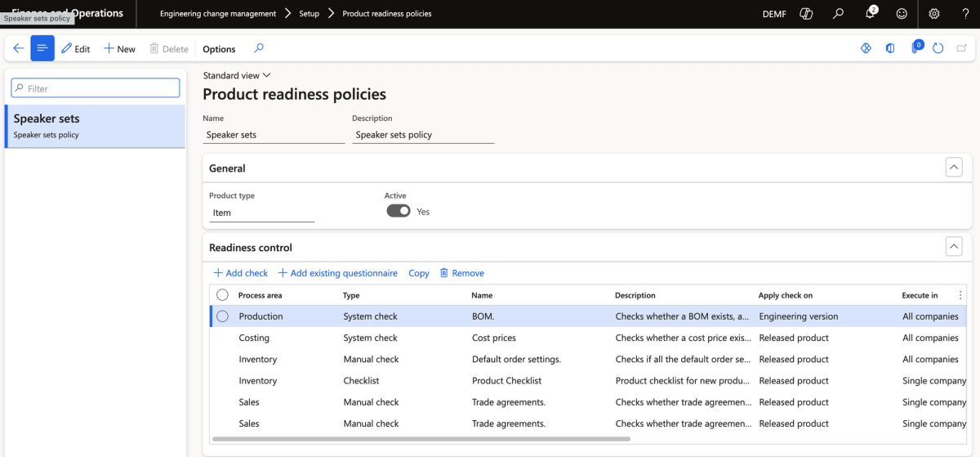Click the Name field Speaker sets

pos(274,135)
